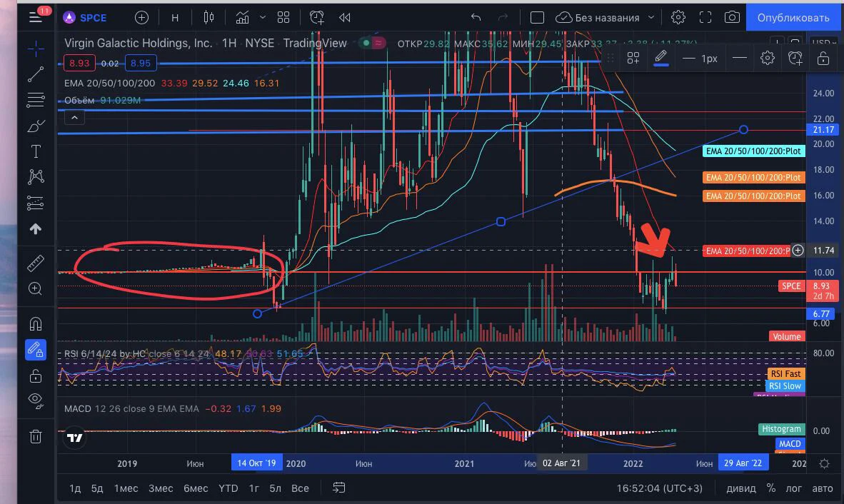Viewport: 844px width, 504px height.
Task: Toggle magnet mode for drawings
Action: pyautogui.click(x=36, y=324)
